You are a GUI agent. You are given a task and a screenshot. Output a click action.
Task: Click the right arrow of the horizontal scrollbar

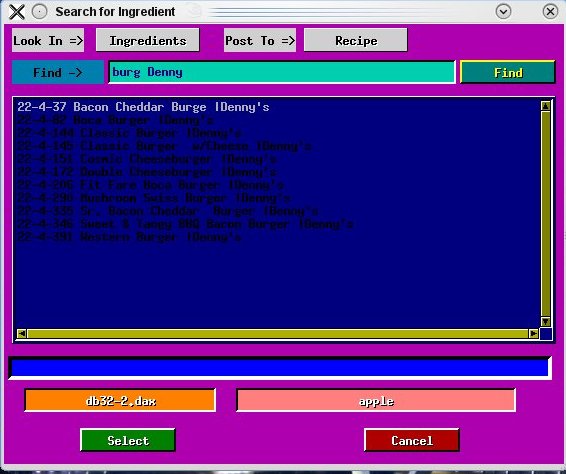click(x=534, y=334)
